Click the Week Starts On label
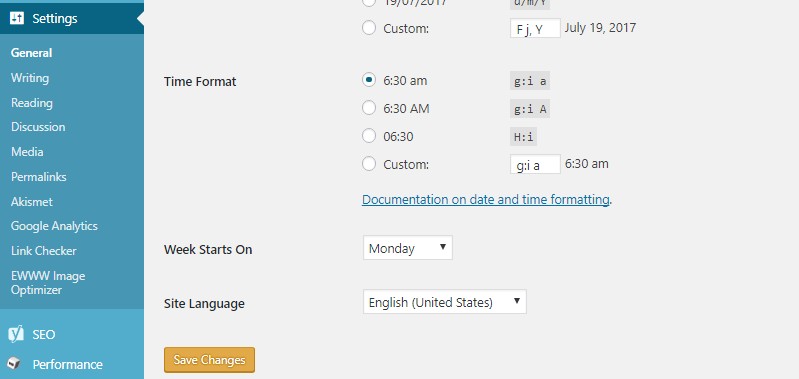Screen dimensions: 799x379 (208, 250)
